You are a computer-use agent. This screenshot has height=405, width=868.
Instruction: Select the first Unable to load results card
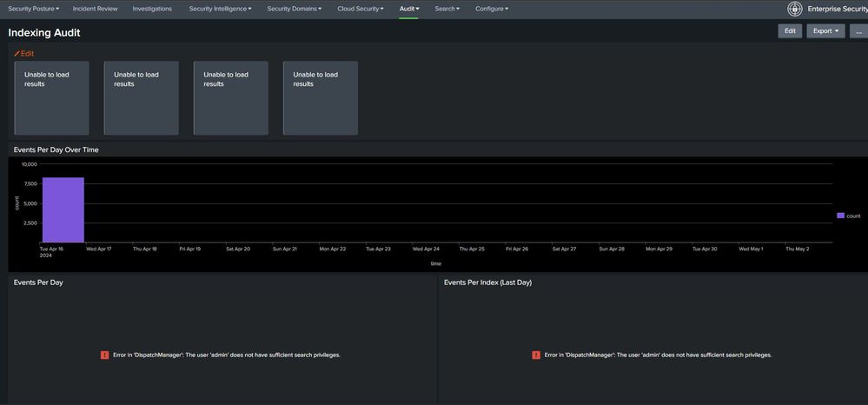[51, 98]
